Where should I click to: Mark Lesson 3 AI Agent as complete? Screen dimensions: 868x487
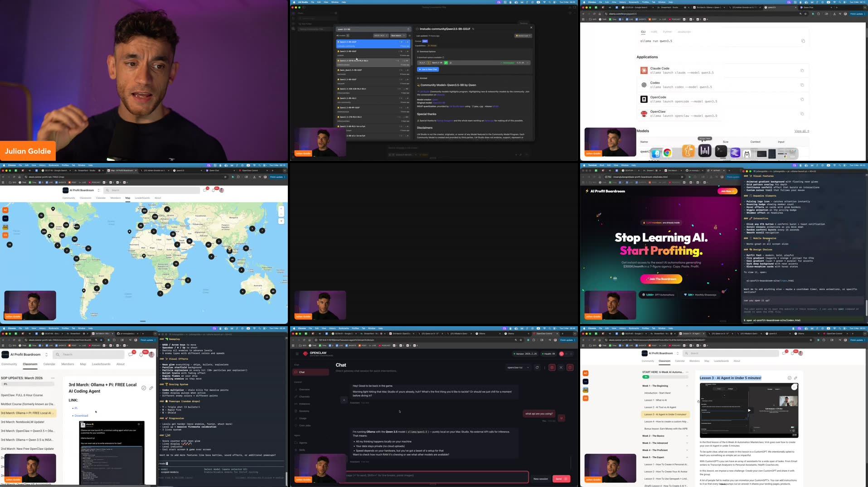coord(789,378)
